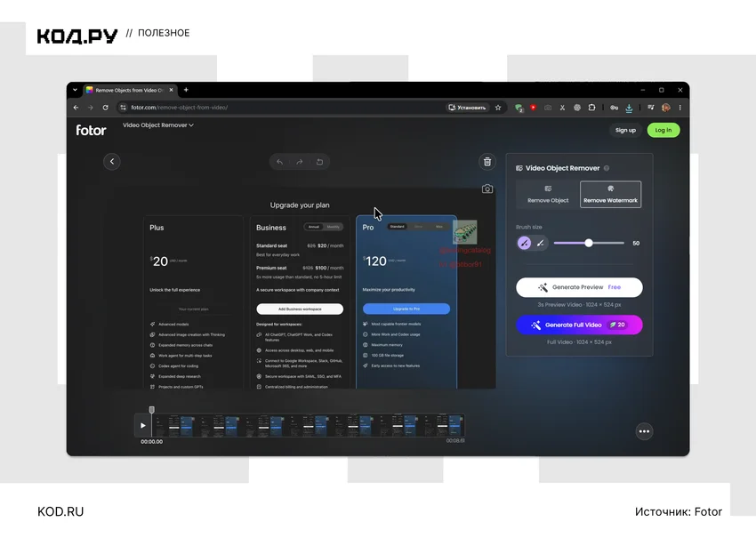Click the Установить install button
Image resolution: width=756 pixels, height=538 pixels.
pyautogui.click(x=467, y=108)
